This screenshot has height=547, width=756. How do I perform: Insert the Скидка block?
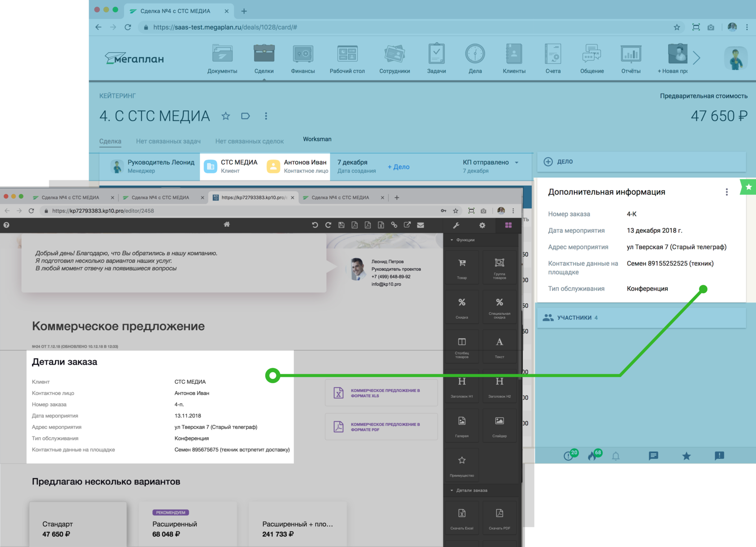(x=462, y=307)
